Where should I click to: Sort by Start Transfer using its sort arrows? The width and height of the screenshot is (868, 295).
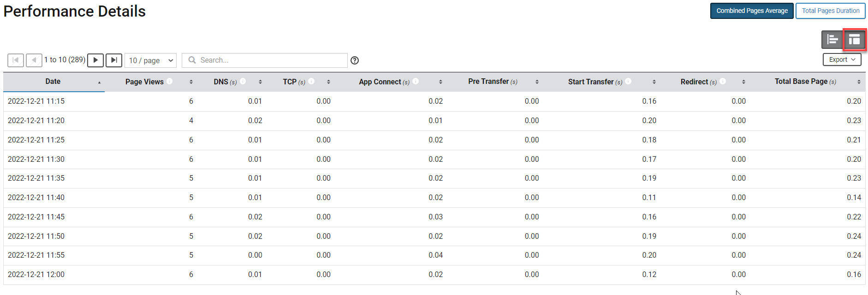click(654, 82)
